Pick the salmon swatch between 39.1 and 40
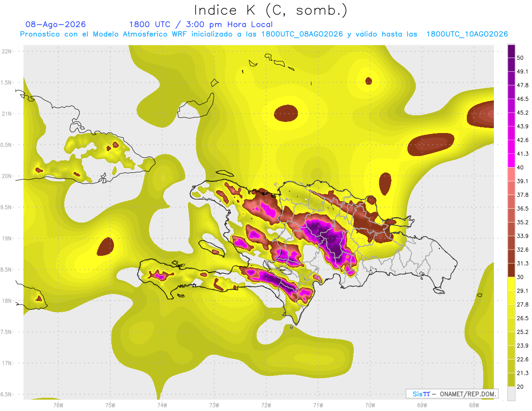 click(x=511, y=174)
